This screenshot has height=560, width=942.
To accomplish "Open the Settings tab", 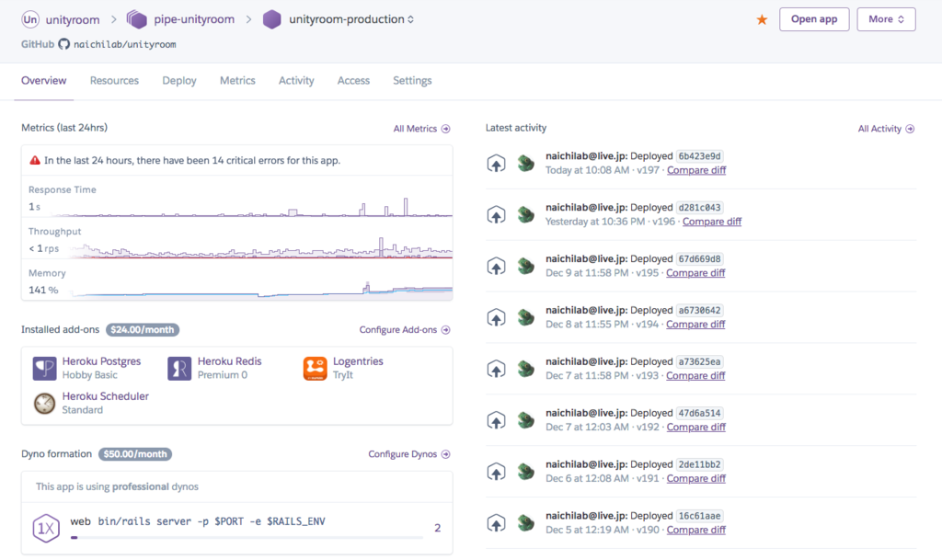I will pos(412,80).
